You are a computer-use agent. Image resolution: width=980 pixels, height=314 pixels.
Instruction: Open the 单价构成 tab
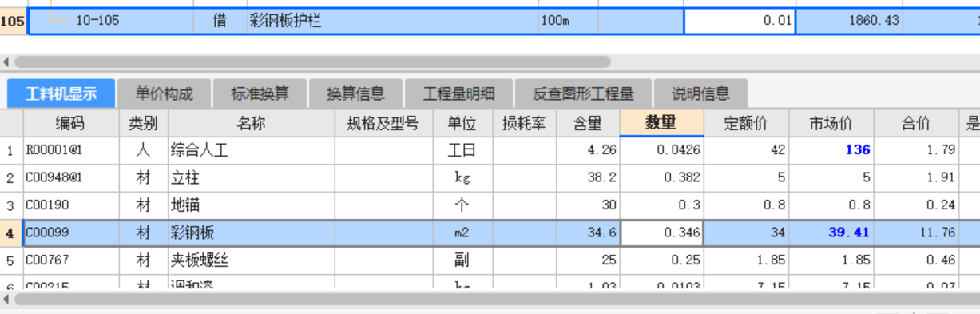(x=164, y=93)
